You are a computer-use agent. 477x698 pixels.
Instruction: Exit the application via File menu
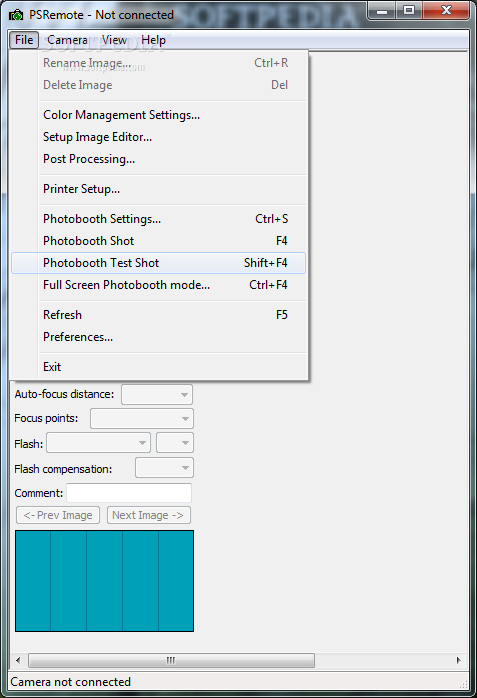[x=158, y=367]
